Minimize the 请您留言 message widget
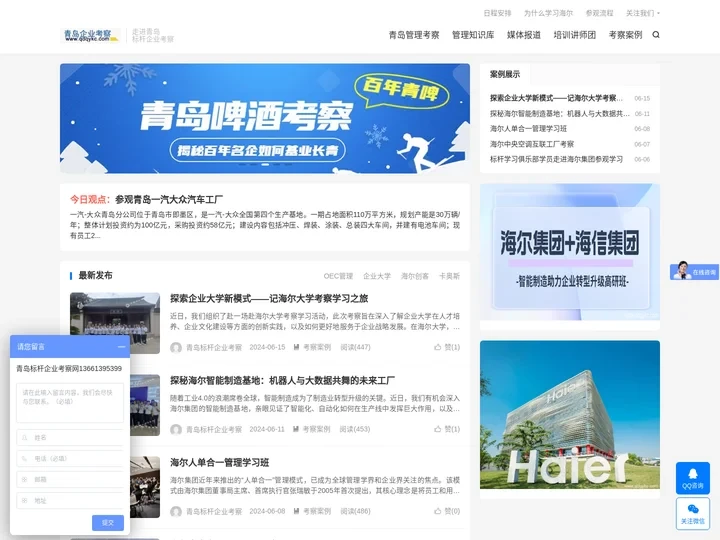The height and width of the screenshot is (540, 720). 121,347
